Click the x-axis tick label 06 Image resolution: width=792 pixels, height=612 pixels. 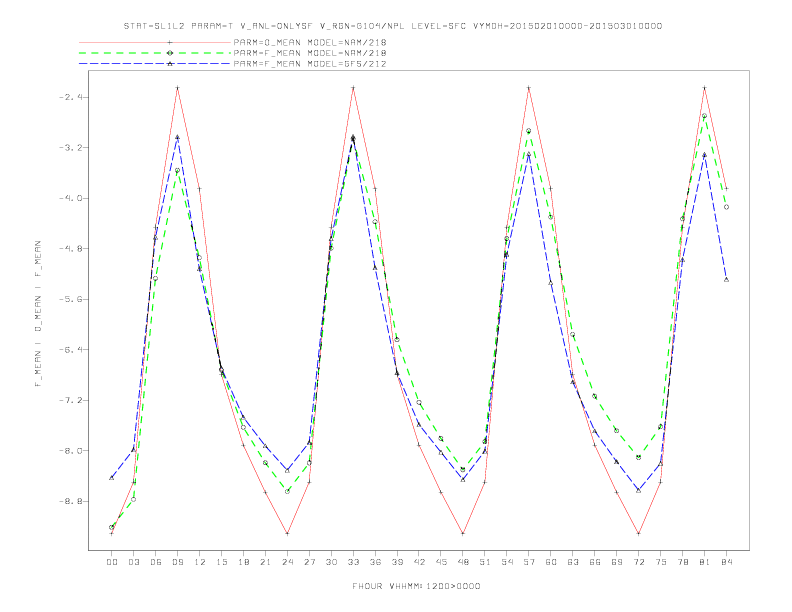point(156,562)
